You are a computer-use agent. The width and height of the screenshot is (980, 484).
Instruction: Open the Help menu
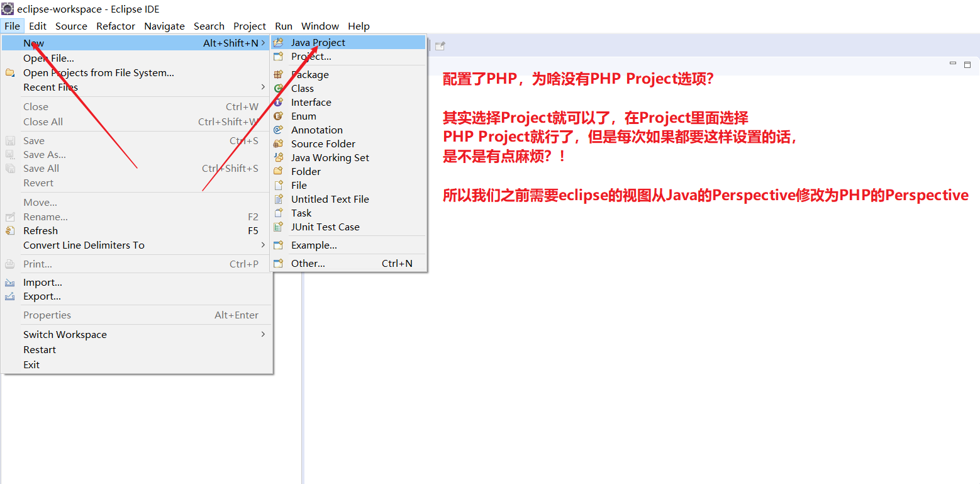(x=359, y=26)
